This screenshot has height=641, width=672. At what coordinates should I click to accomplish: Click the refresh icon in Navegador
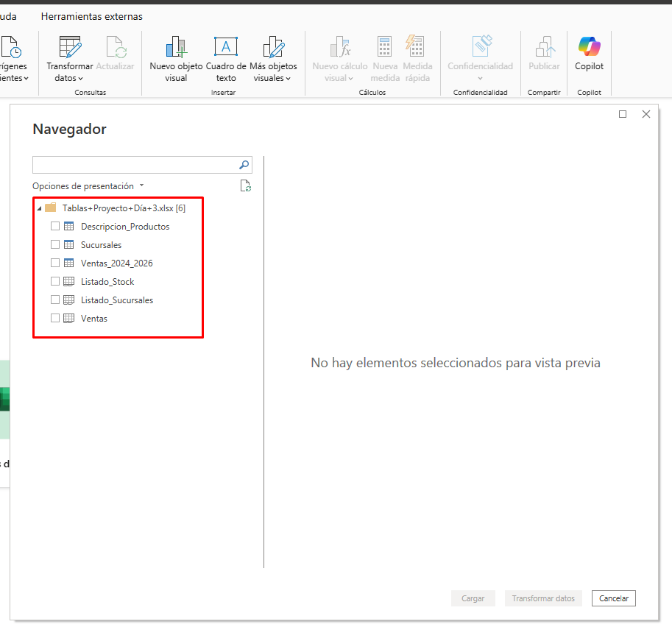point(246,186)
